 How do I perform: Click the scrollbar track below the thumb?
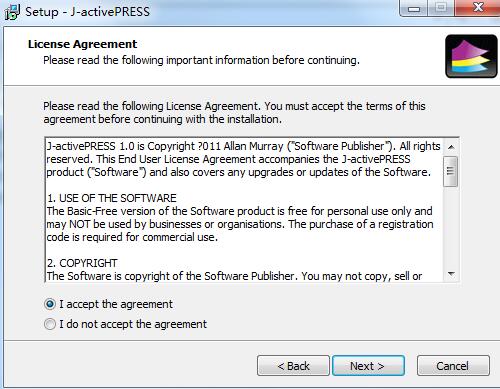click(451, 227)
